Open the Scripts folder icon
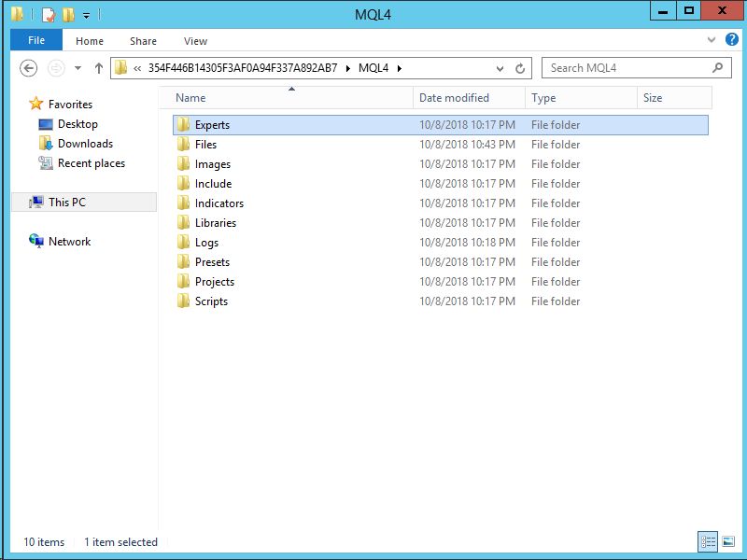747x560 pixels. tap(184, 301)
